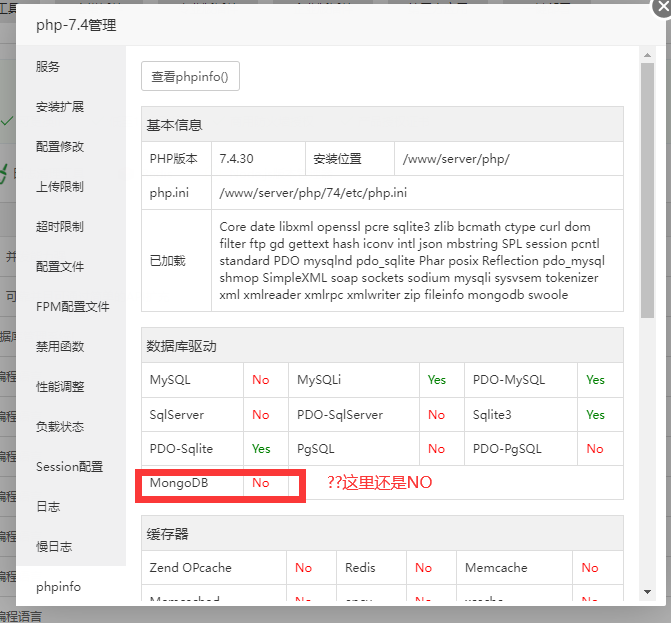Viewport: 671px width, 623px height.
Task: Click the Redis No status
Action: tap(423, 567)
